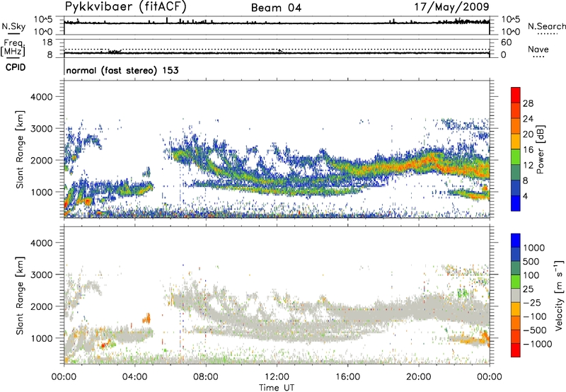Click the CPID row label
566x392 pixels.
pyautogui.click(x=16, y=67)
